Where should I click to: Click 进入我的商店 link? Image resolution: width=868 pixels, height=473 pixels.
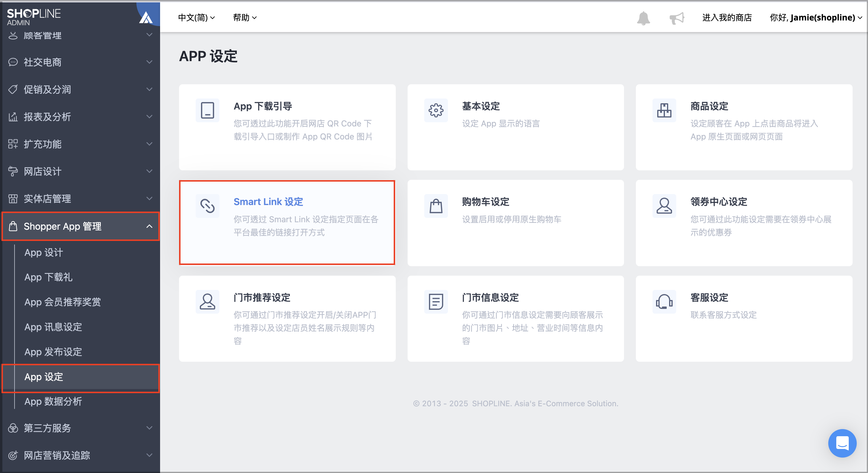pyautogui.click(x=727, y=18)
